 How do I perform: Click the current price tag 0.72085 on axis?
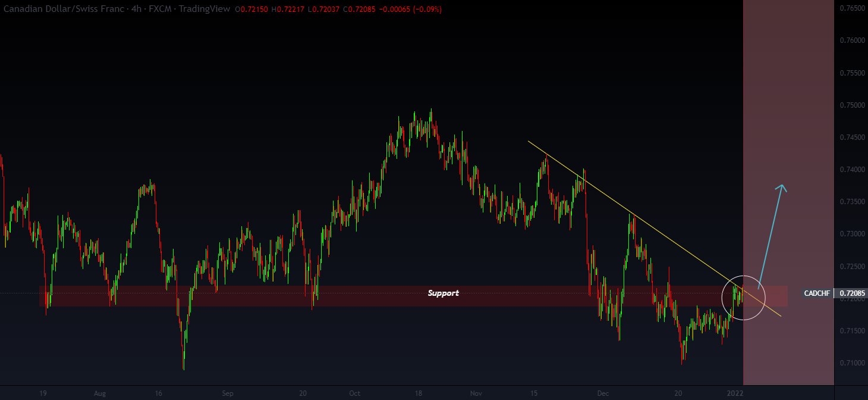click(x=852, y=293)
